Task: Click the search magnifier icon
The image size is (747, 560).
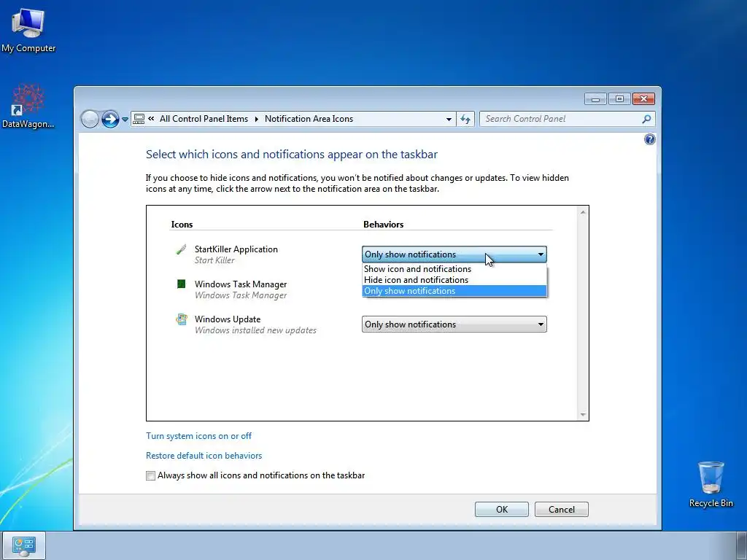Action: coord(646,119)
